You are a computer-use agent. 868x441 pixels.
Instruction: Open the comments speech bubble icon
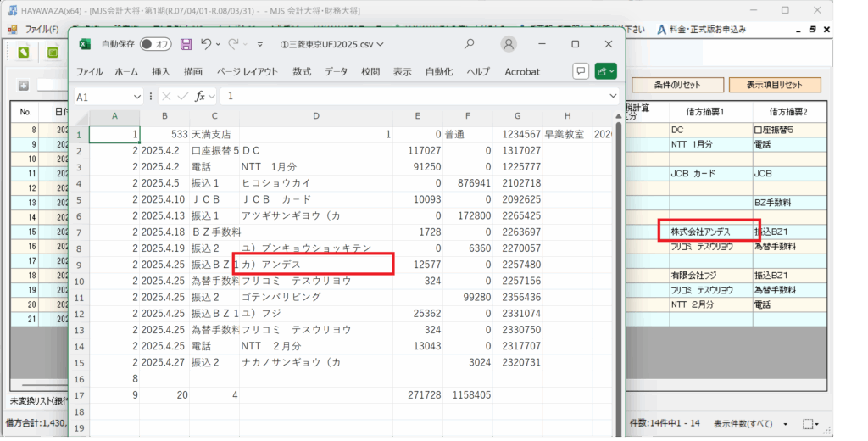click(x=581, y=71)
